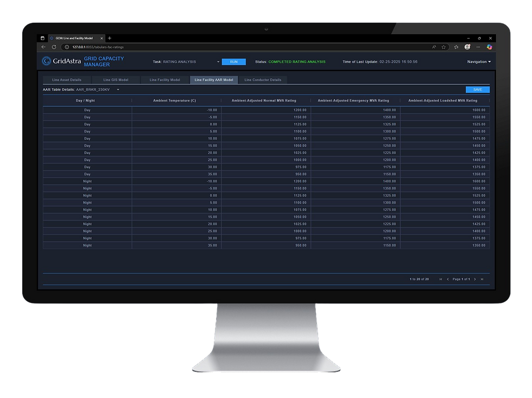Select loadshed rating 1450.00 in Day row
Screen dimensions: 532x398
point(445,146)
